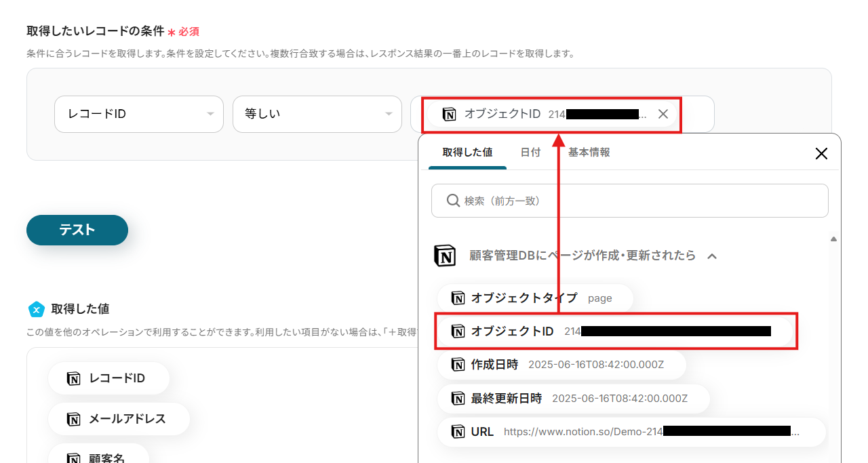Image resolution: width=868 pixels, height=463 pixels.
Task: Click the 顧客管理DBにページが作成・更新されたら heading
Action: tap(583, 256)
